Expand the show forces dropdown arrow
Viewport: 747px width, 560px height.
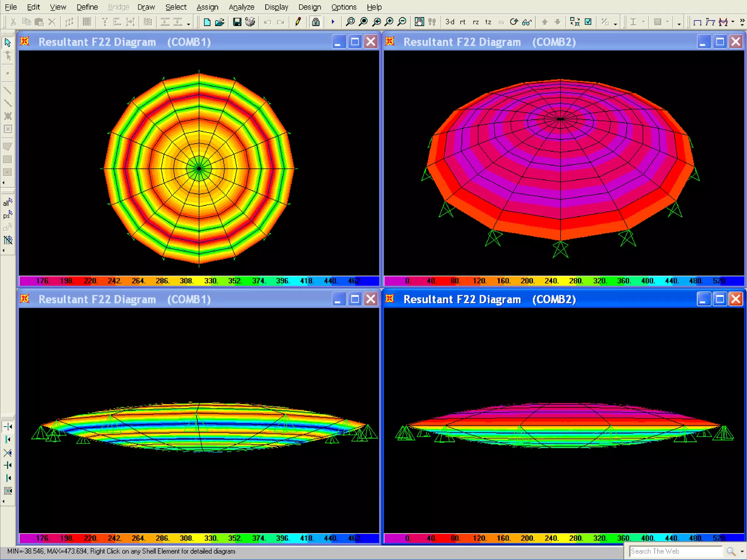point(733,22)
